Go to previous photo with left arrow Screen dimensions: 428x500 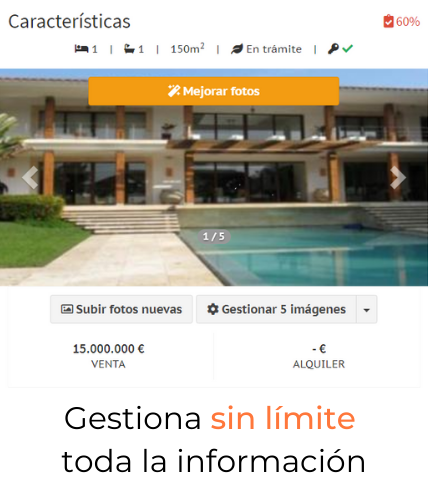[x=30, y=177]
